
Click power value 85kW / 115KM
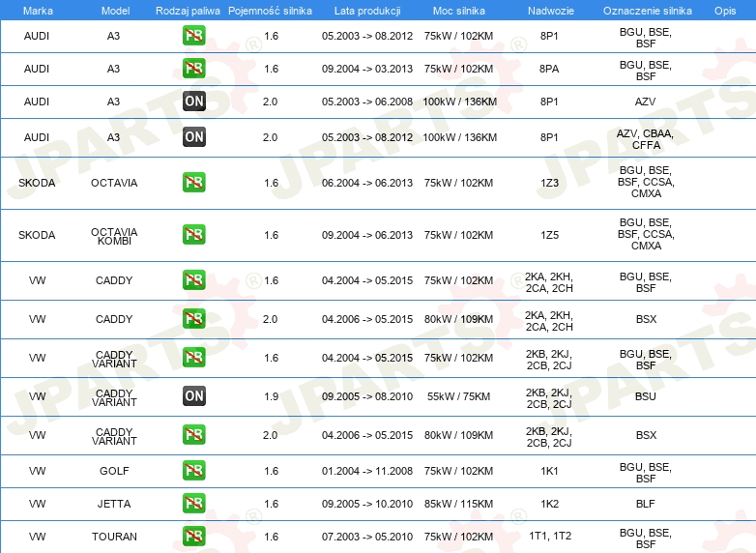click(458, 504)
